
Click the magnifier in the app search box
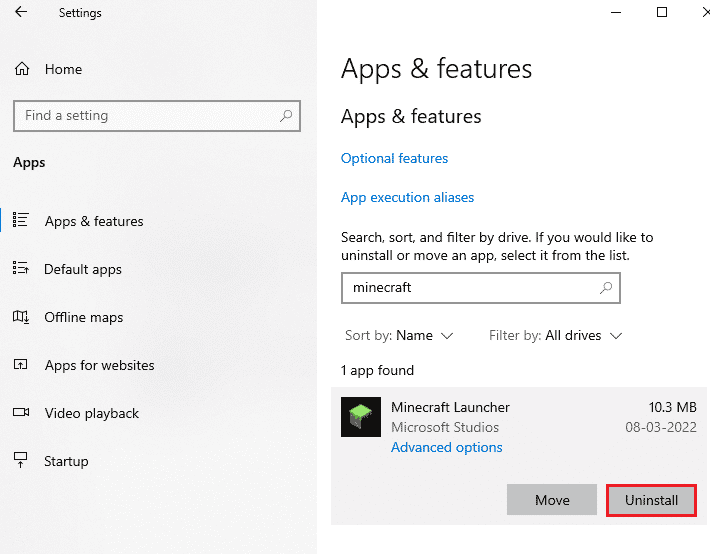pyautogui.click(x=605, y=288)
